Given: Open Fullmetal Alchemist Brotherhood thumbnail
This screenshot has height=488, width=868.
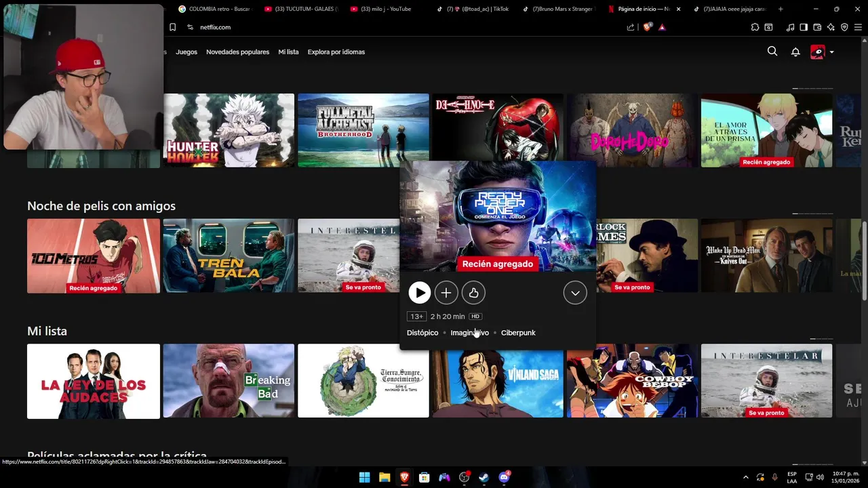Looking at the screenshot, I should (x=363, y=130).
